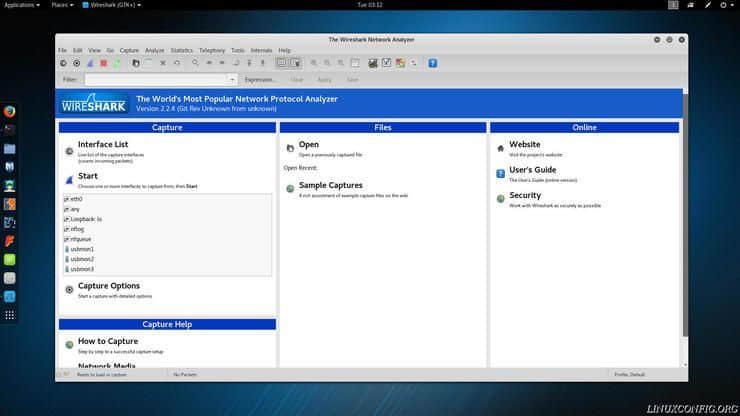Select the eth0 interface in the list
Viewport: 740px width, 416px height.
click(76, 199)
